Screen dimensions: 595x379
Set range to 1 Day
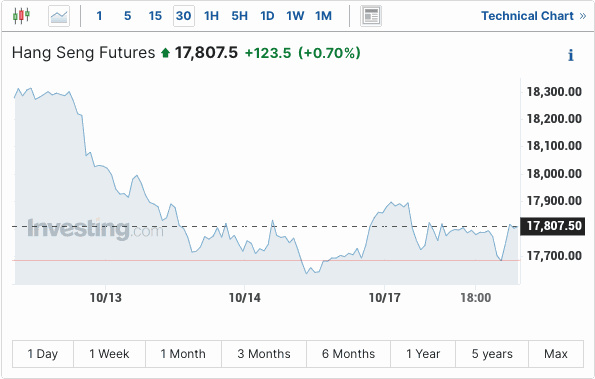coord(43,354)
